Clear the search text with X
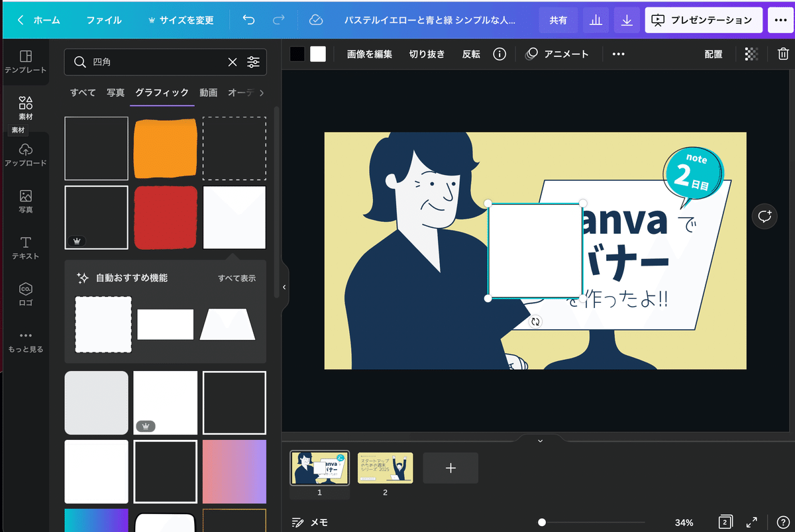This screenshot has width=795, height=532. click(233, 62)
